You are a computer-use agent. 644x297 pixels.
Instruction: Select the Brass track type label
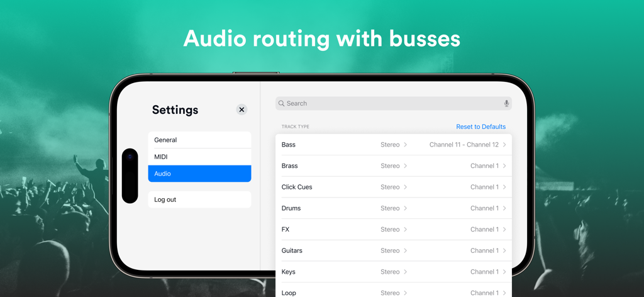coord(289,166)
